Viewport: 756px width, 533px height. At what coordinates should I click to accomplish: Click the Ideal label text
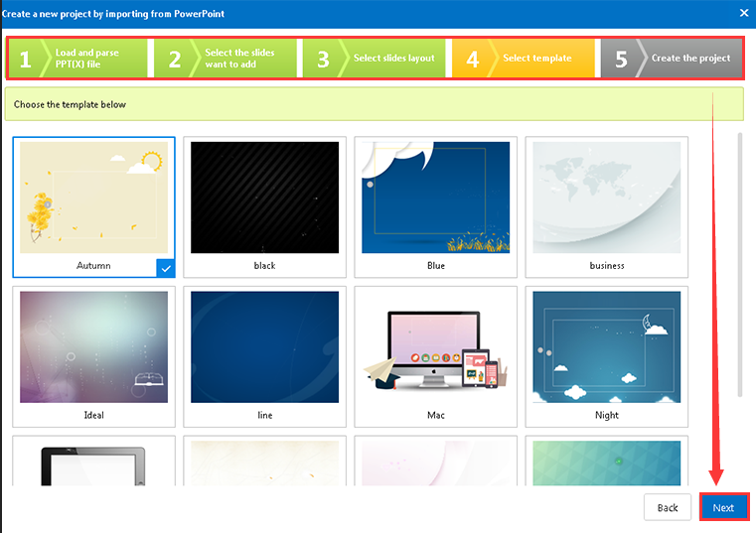(x=93, y=415)
